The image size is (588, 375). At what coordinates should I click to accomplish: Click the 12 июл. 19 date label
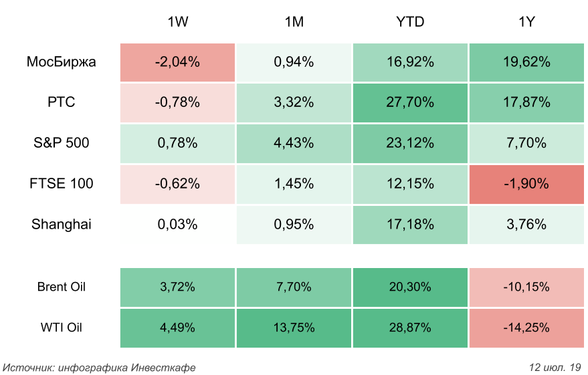point(555,368)
